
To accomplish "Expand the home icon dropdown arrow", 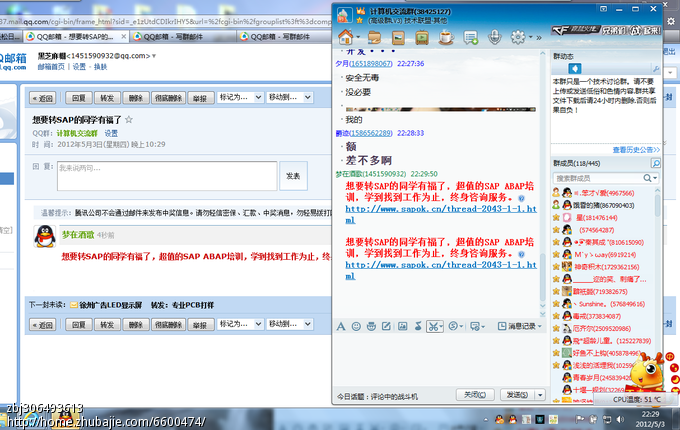I will (x=358, y=37).
